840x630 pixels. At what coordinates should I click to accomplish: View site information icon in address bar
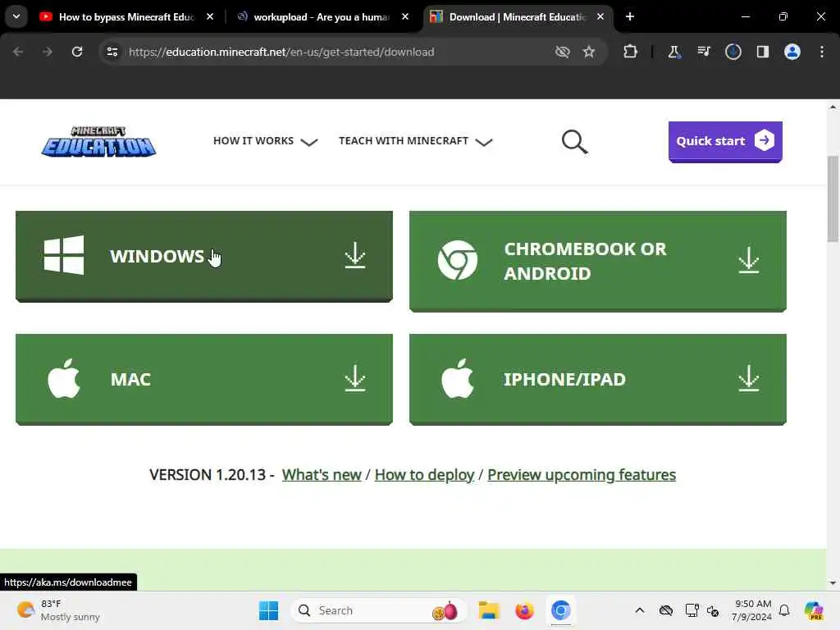pos(112,52)
